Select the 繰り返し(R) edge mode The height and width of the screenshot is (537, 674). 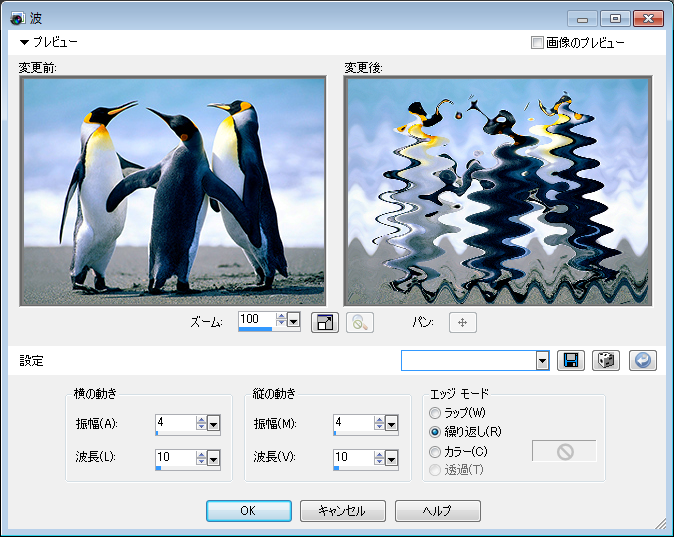coord(435,432)
